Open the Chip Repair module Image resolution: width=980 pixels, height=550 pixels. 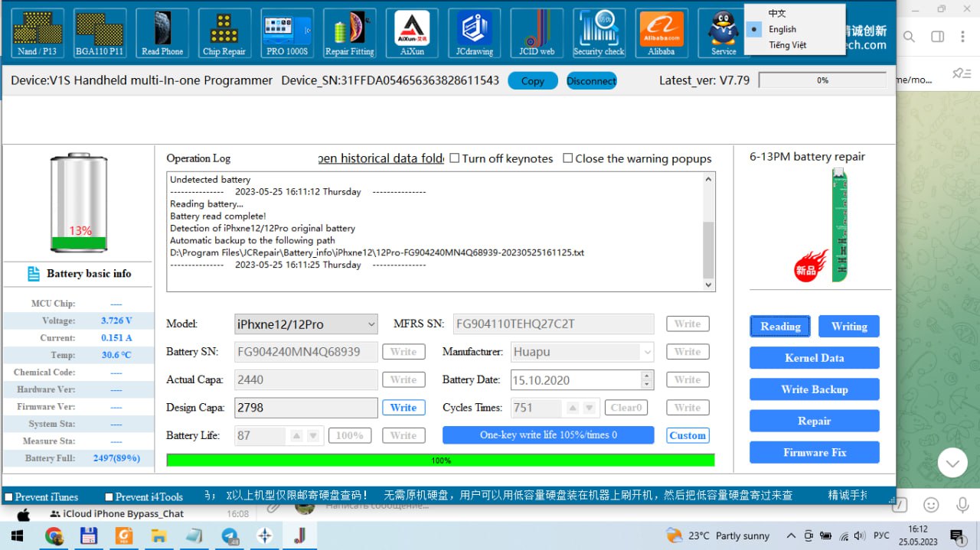(x=224, y=33)
